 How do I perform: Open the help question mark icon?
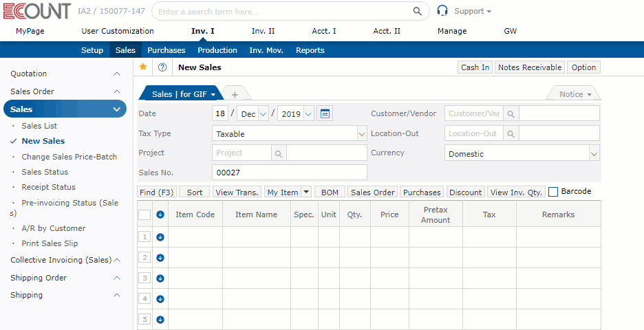tap(162, 67)
